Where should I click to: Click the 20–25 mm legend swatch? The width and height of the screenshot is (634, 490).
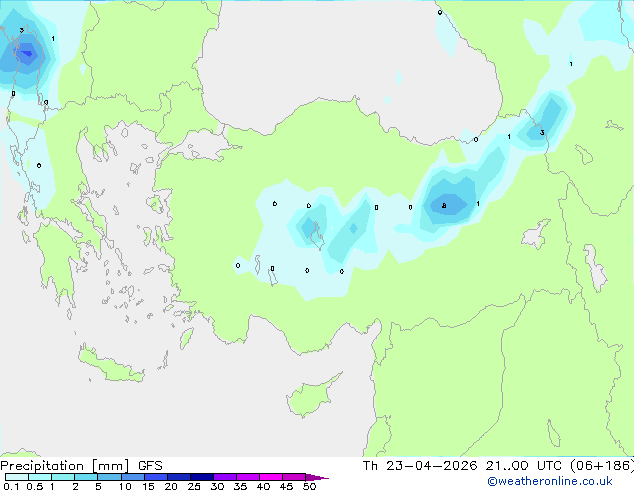tap(178, 477)
